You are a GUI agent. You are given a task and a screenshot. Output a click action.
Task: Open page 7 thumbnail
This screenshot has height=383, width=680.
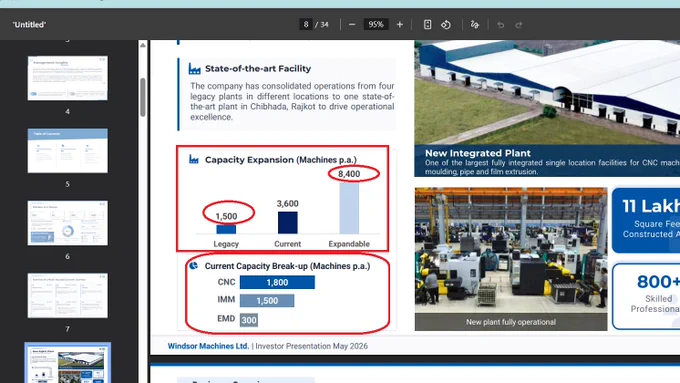pyautogui.click(x=68, y=295)
